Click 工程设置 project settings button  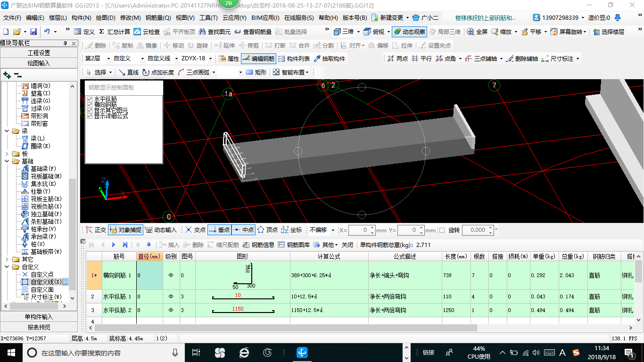[39, 53]
